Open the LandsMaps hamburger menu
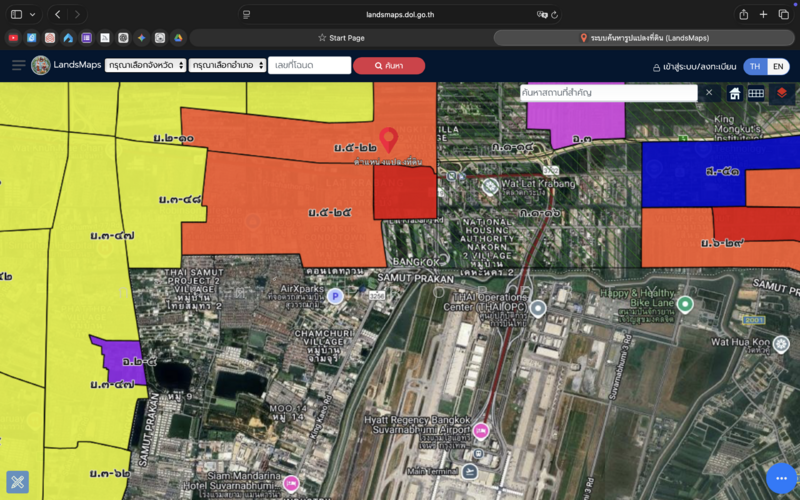 point(18,65)
